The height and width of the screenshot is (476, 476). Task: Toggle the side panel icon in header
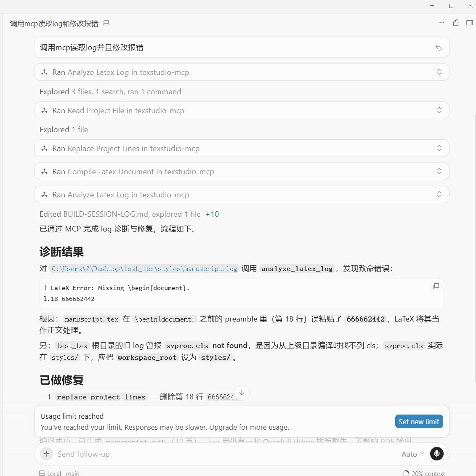470,23
